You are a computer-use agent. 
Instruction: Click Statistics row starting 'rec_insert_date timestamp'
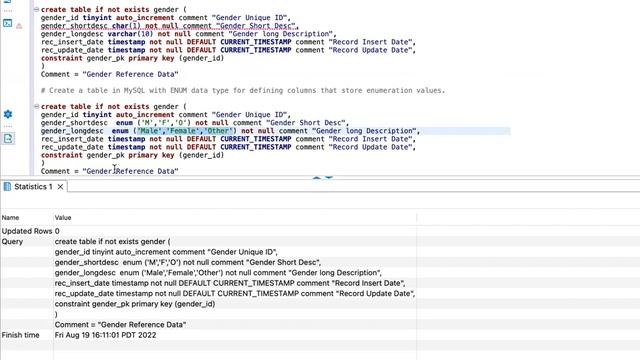point(230,283)
